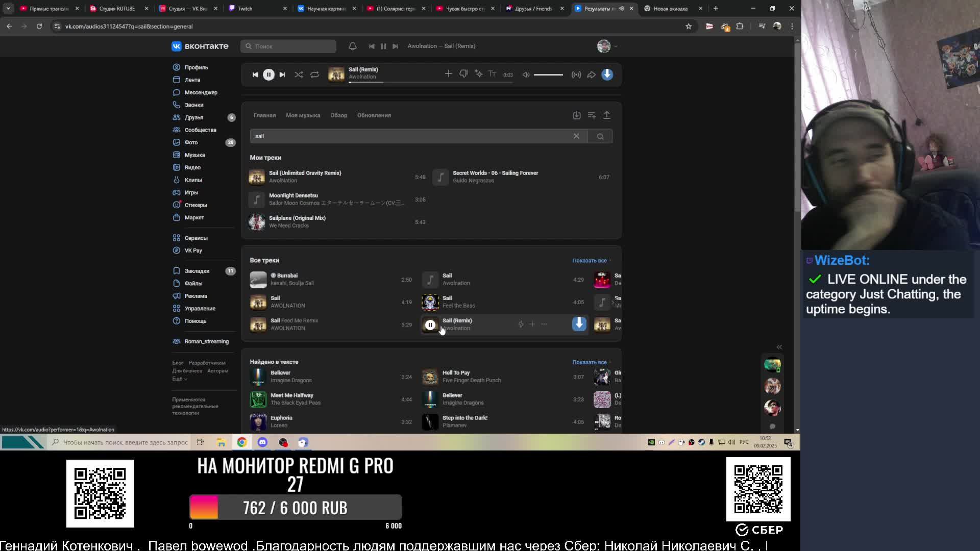This screenshot has height=551, width=980.
Task: Click the upload audio icon
Action: point(607,115)
